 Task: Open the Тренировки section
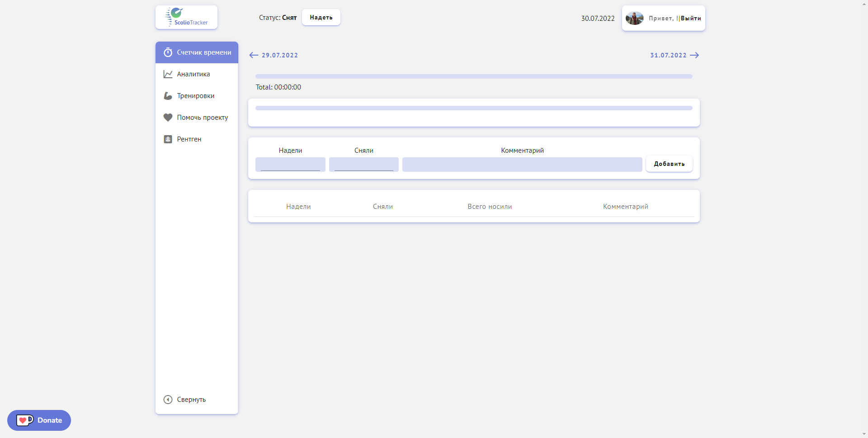click(196, 96)
